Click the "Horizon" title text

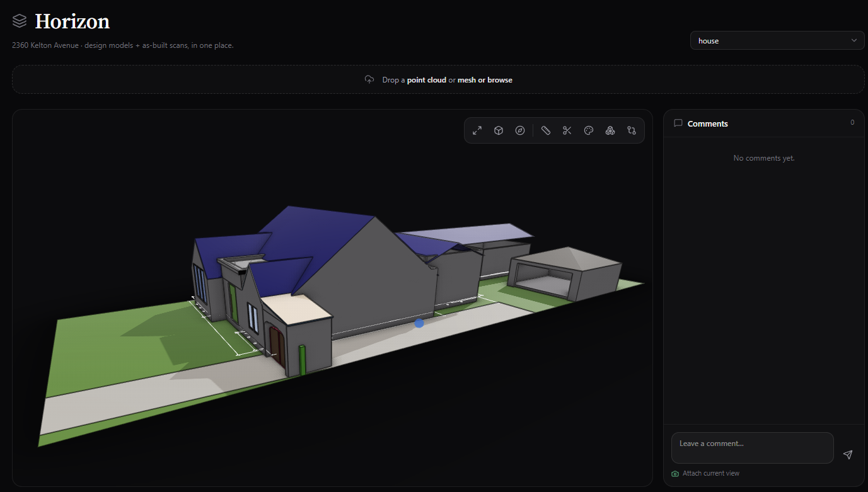click(72, 21)
